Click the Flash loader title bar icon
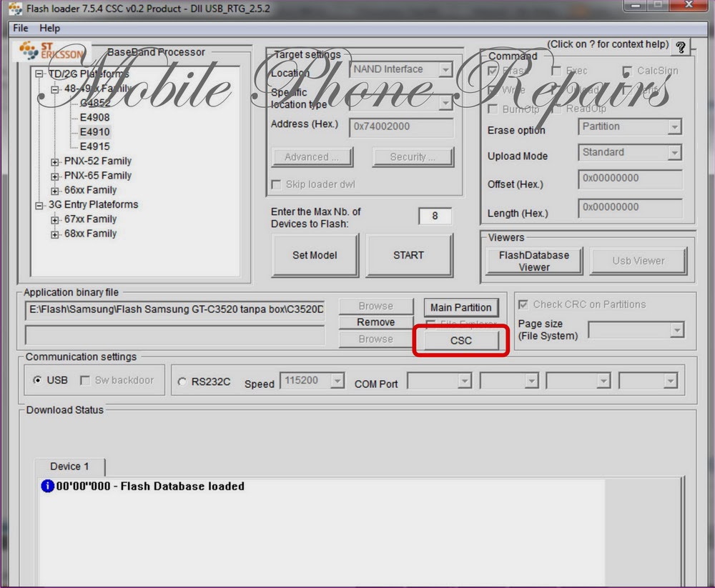The image size is (715, 588). (x=15, y=9)
